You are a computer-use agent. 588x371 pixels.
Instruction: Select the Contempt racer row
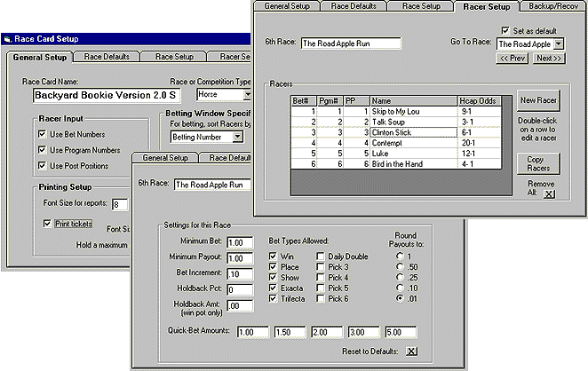click(396, 143)
